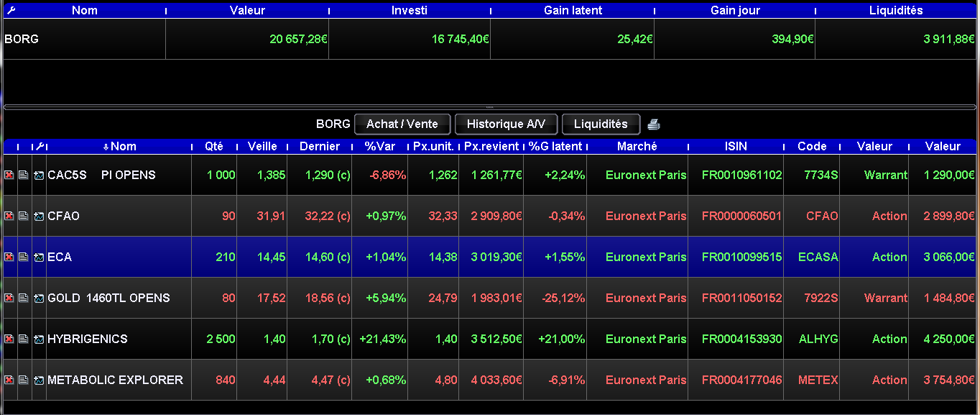Click the portfolio value 20 657,28€

298,39
